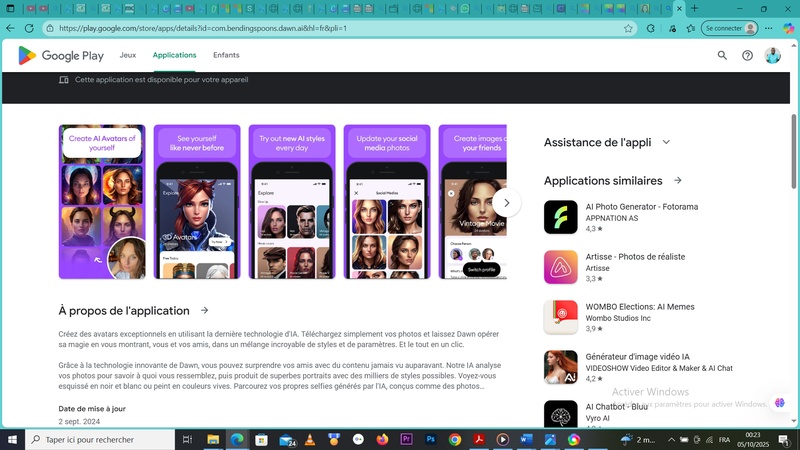Open the Google Play help center icon

click(x=747, y=56)
